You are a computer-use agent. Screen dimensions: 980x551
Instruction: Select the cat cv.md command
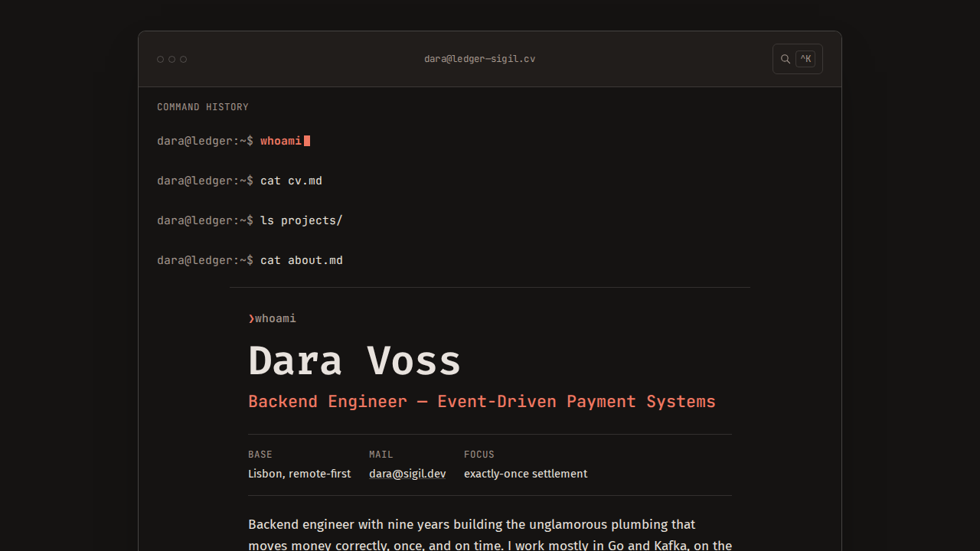click(x=240, y=181)
